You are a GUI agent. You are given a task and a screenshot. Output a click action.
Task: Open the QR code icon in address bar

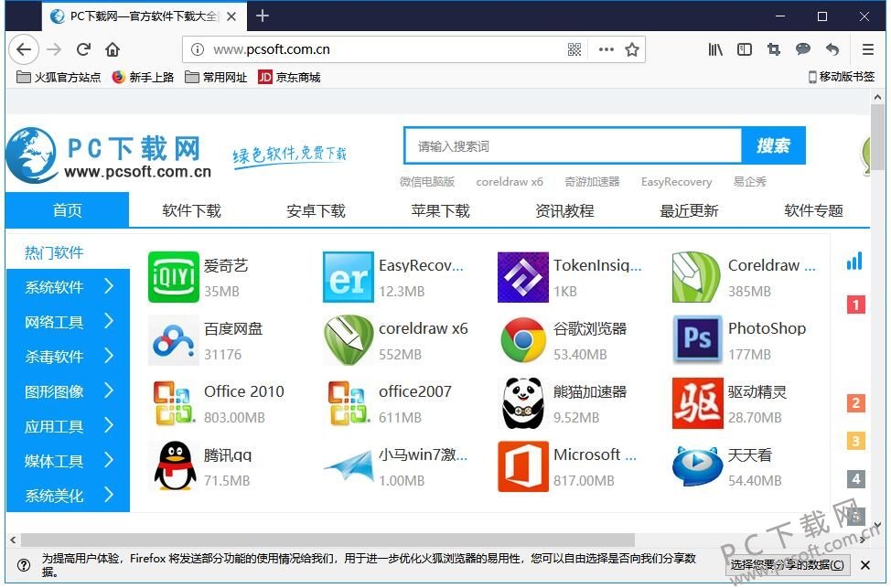tap(574, 49)
